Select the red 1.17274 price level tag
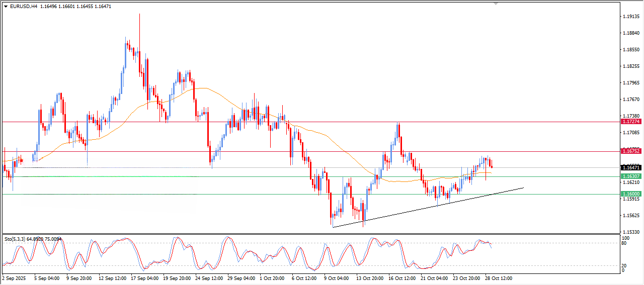Screen dimensions: 644x285 click(x=630, y=122)
